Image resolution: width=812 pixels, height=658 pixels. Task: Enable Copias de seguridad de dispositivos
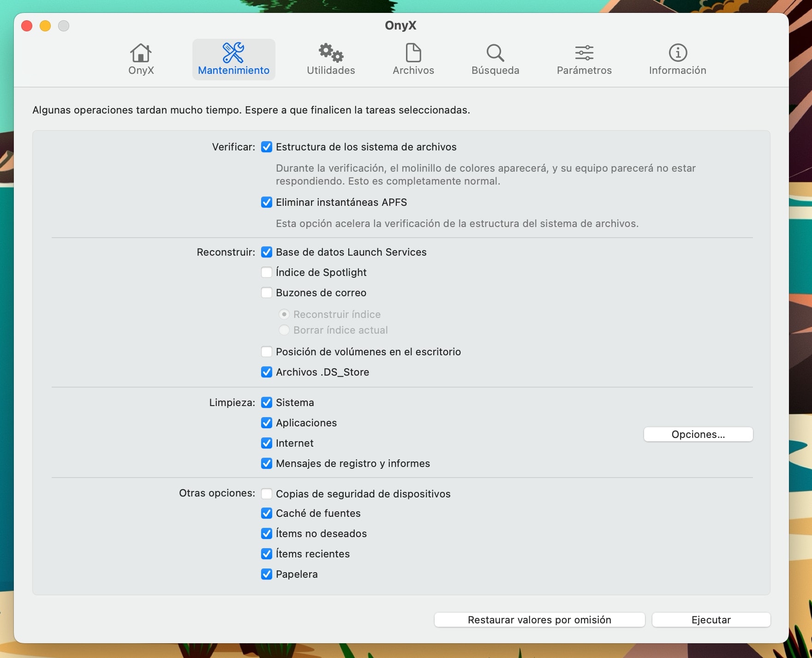[x=267, y=494]
